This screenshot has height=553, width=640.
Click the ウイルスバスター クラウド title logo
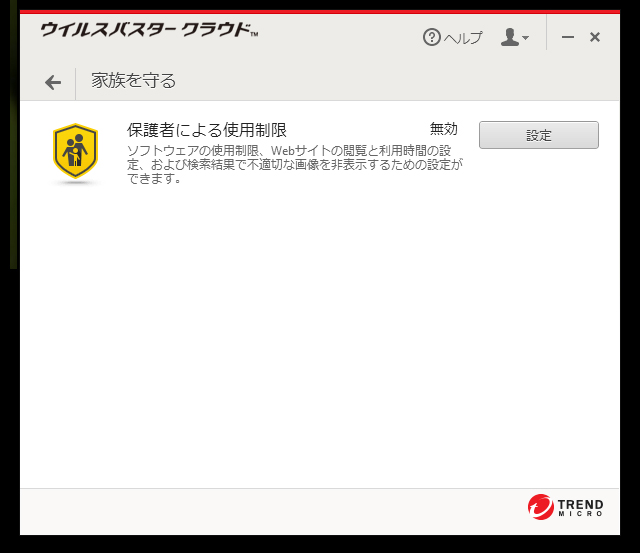148,30
